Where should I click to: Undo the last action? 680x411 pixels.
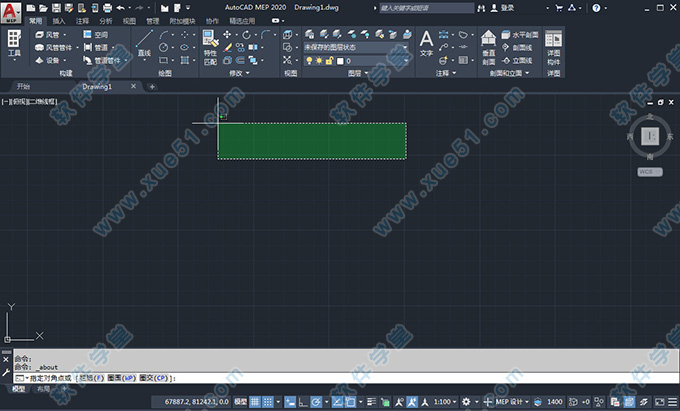pos(121,8)
